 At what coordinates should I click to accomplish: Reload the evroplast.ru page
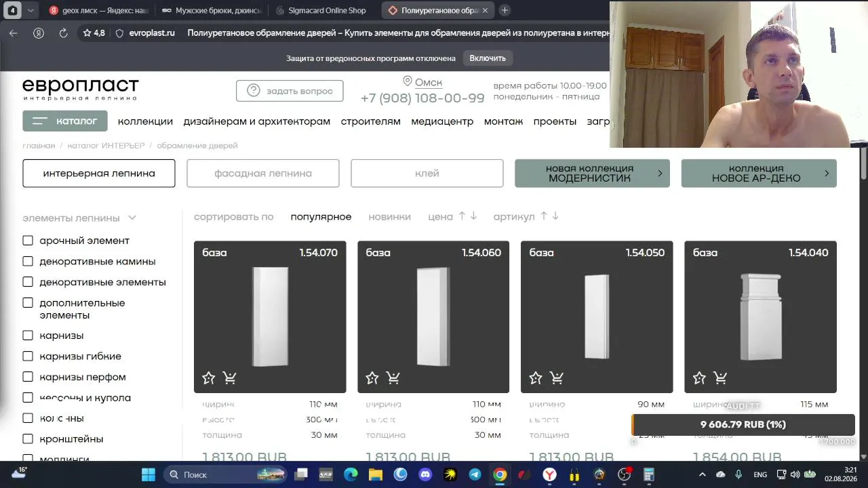tap(63, 33)
